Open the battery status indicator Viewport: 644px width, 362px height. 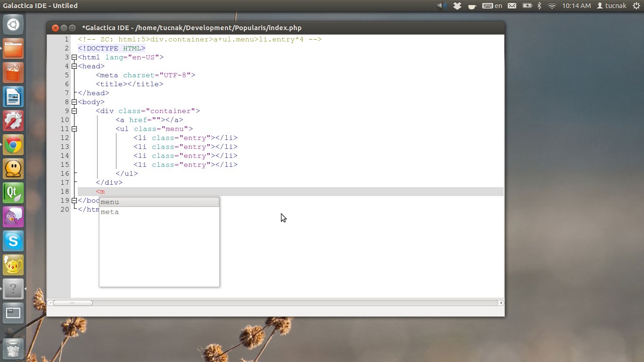click(x=527, y=6)
